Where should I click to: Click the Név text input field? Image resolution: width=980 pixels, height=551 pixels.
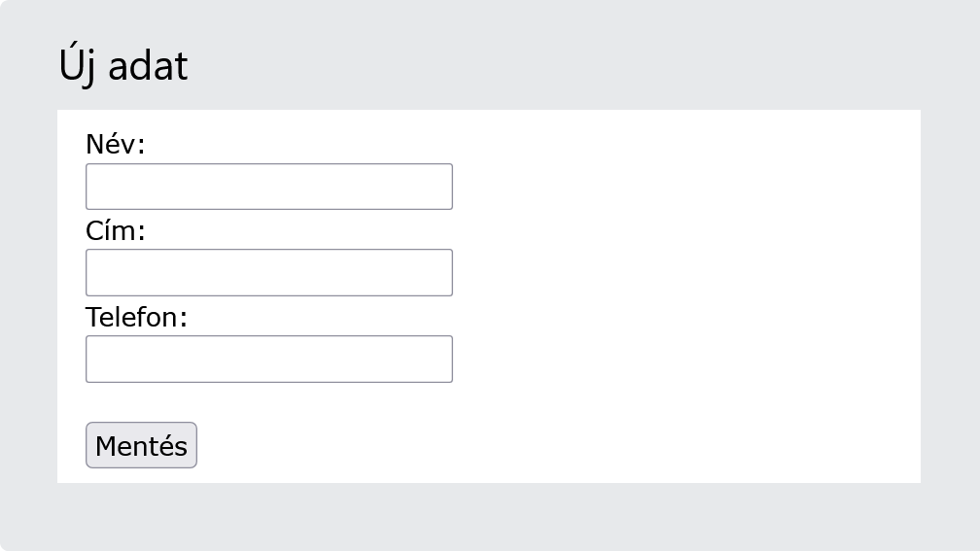click(268, 187)
